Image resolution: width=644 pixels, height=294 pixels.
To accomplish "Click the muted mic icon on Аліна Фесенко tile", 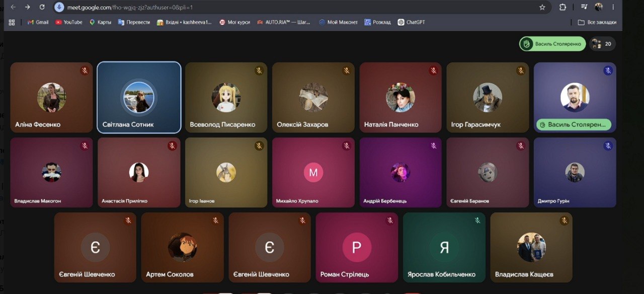I will click(85, 70).
